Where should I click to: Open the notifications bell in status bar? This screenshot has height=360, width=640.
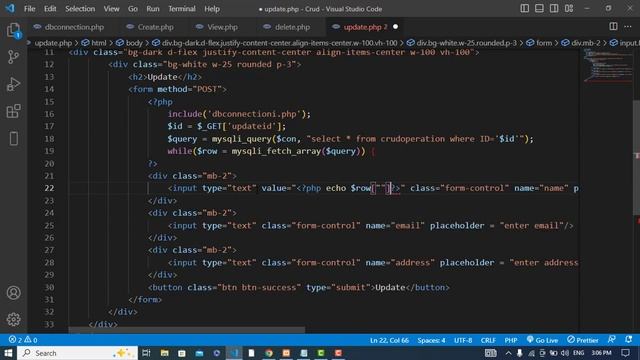(x=629, y=340)
